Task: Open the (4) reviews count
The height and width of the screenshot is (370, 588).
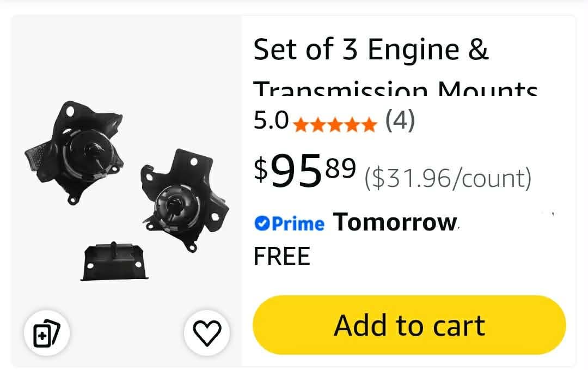Action: 400,120
